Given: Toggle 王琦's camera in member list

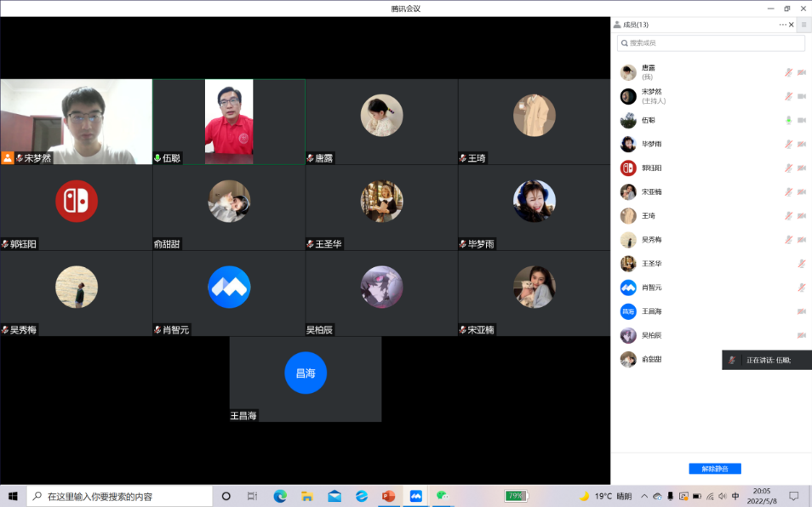Looking at the screenshot, I should tap(802, 216).
